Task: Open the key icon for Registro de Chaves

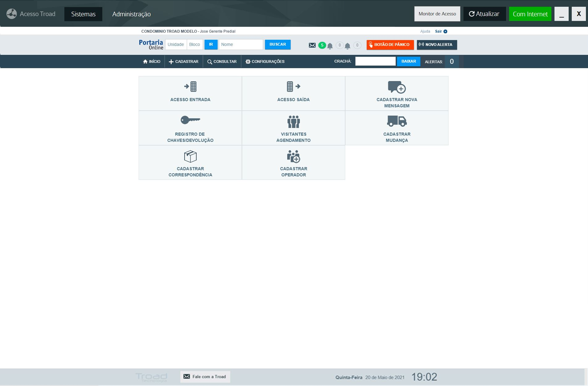Action: [190, 120]
